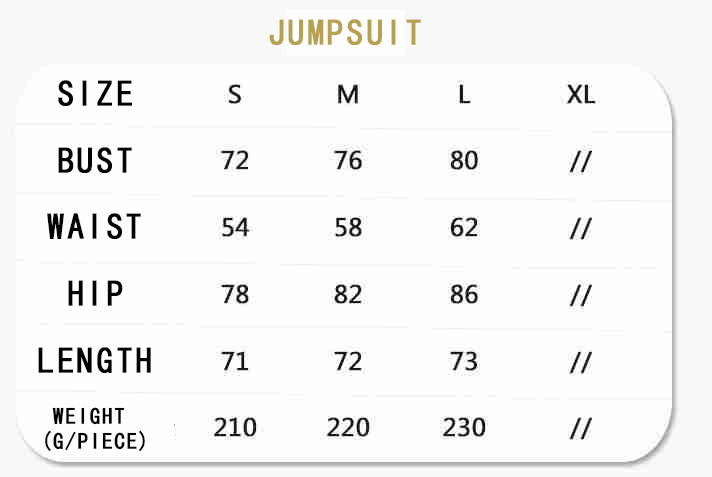
Task: Select the L size column header
Action: pyautogui.click(x=464, y=96)
